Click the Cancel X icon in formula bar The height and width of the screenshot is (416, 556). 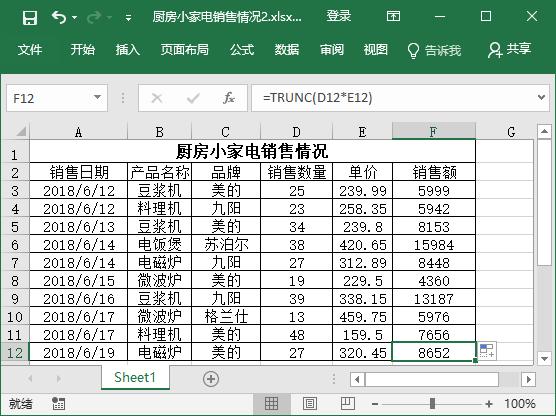157,98
